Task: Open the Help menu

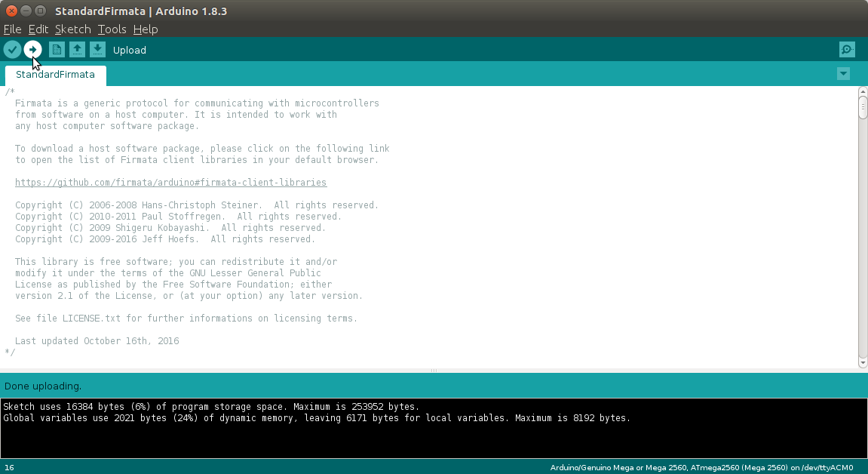Action: [x=146, y=29]
